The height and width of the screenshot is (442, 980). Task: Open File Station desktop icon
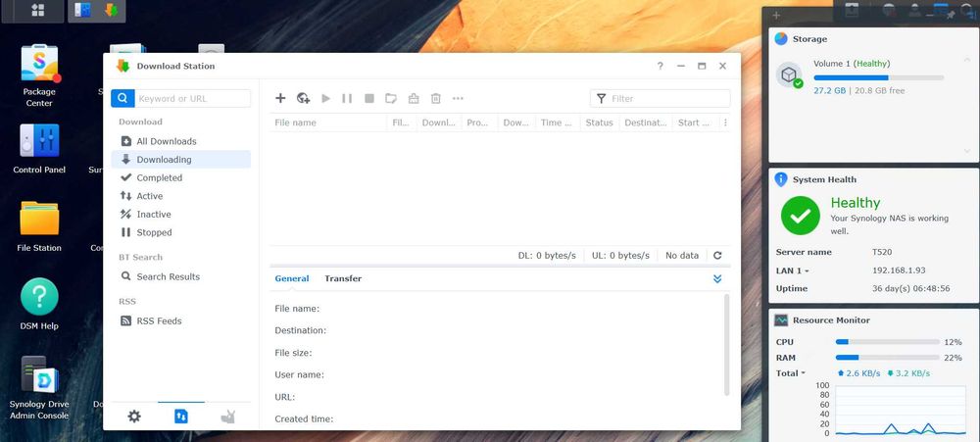39,227
